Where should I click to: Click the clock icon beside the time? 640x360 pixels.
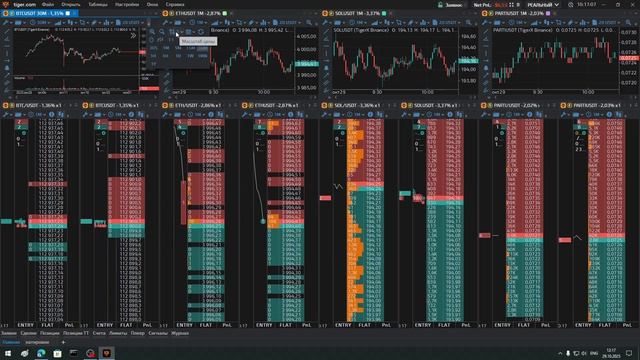point(571,5)
